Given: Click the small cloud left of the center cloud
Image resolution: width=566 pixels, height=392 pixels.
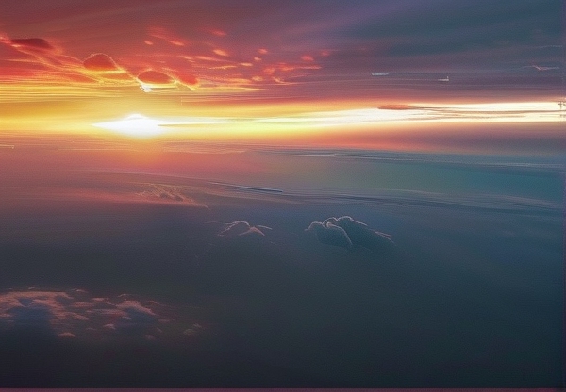Looking at the screenshot, I should click(x=243, y=228).
